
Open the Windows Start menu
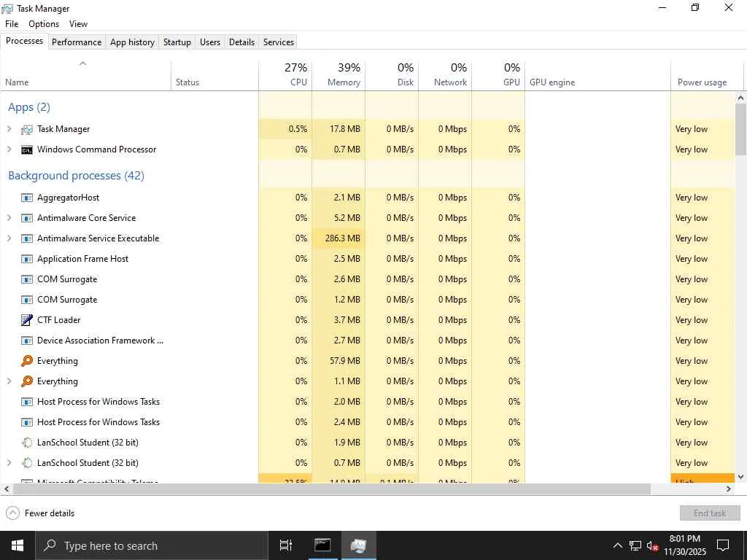point(18,545)
